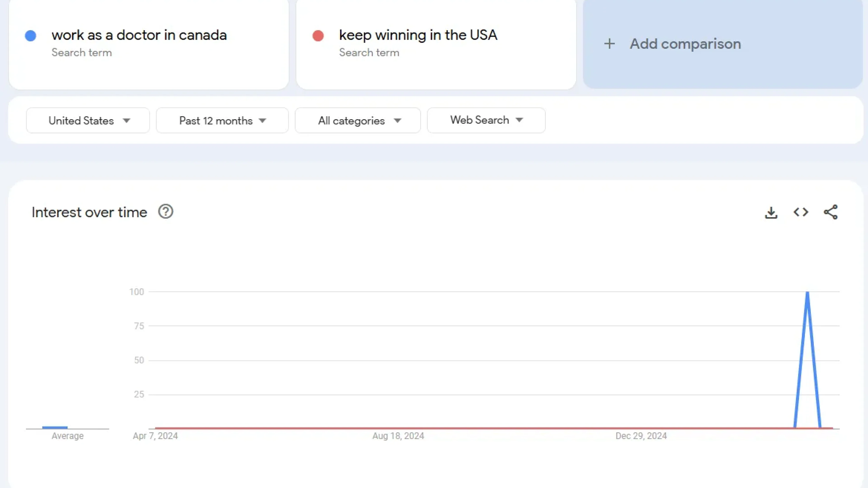Open help for Interest over time
The width and height of the screenshot is (868, 488).
[x=165, y=212]
